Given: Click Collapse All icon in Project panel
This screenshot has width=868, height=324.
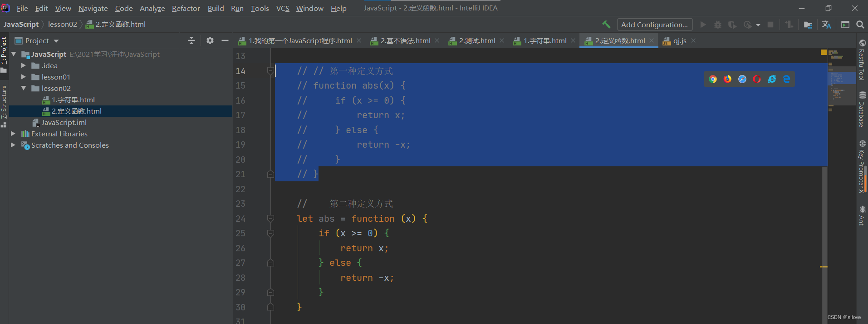Looking at the screenshot, I should [x=191, y=40].
